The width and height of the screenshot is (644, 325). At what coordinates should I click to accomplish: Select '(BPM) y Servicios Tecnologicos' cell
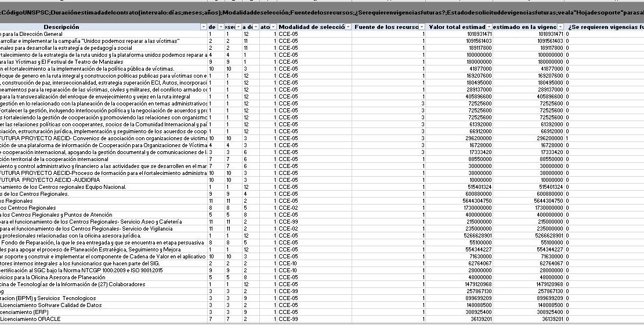tap(103, 298)
